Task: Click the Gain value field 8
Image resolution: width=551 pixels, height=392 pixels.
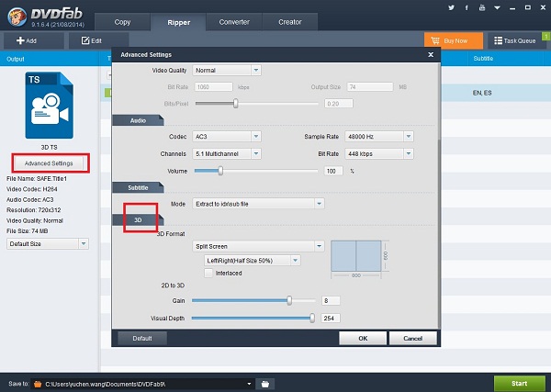Action: tap(331, 301)
